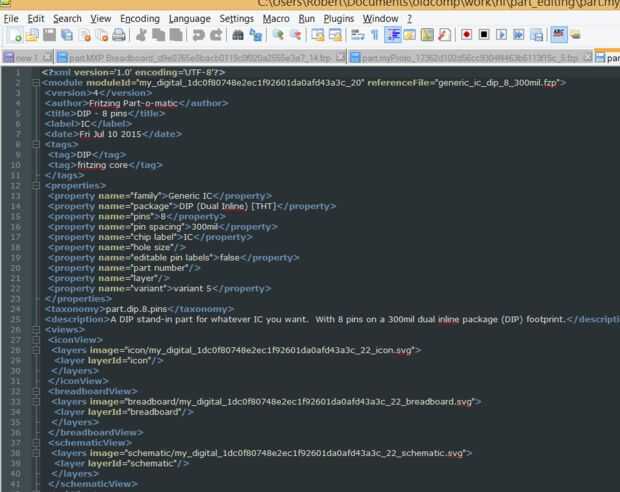Collapse the module element fold on line 2
The width and height of the screenshot is (620, 492).
(x=36, y=83)
